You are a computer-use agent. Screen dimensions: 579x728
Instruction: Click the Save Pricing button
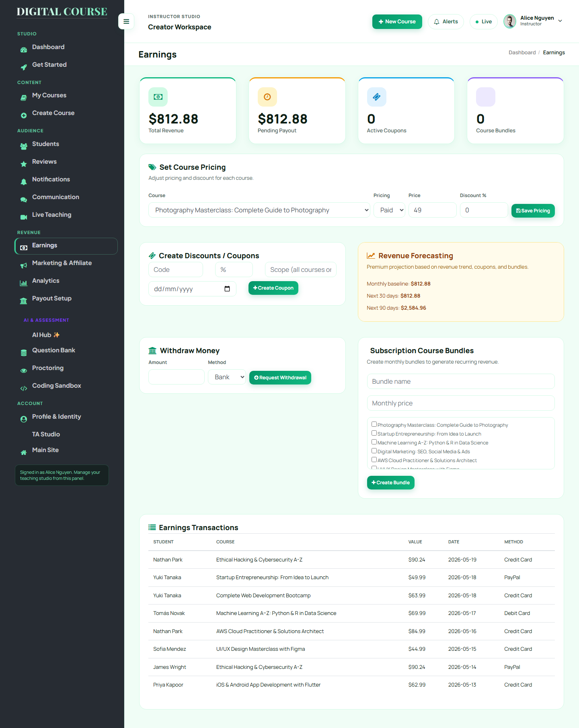click(533, 211)
